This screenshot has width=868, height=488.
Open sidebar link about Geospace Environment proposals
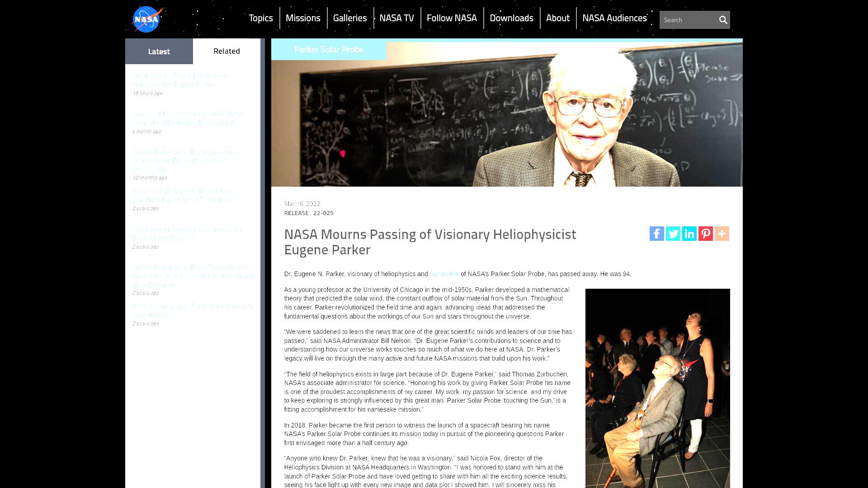point(188,234)
